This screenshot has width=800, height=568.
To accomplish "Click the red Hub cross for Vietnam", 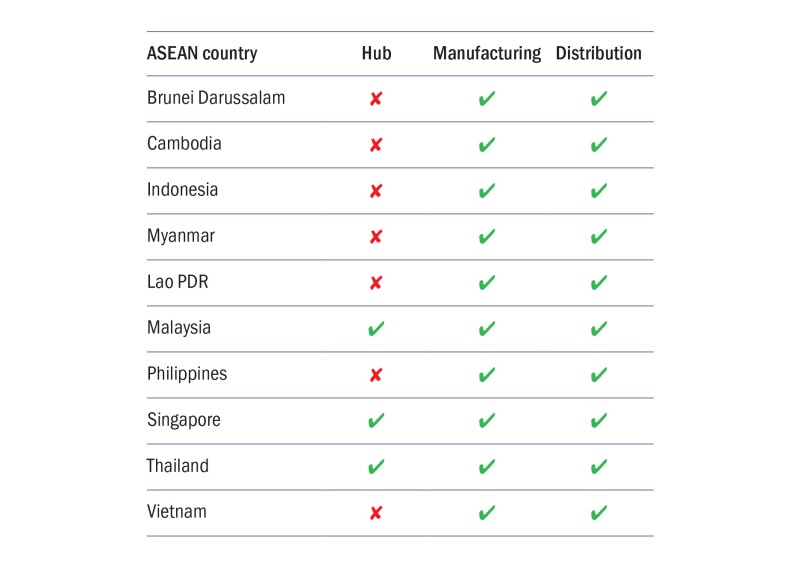I will (x=376, y=513).
